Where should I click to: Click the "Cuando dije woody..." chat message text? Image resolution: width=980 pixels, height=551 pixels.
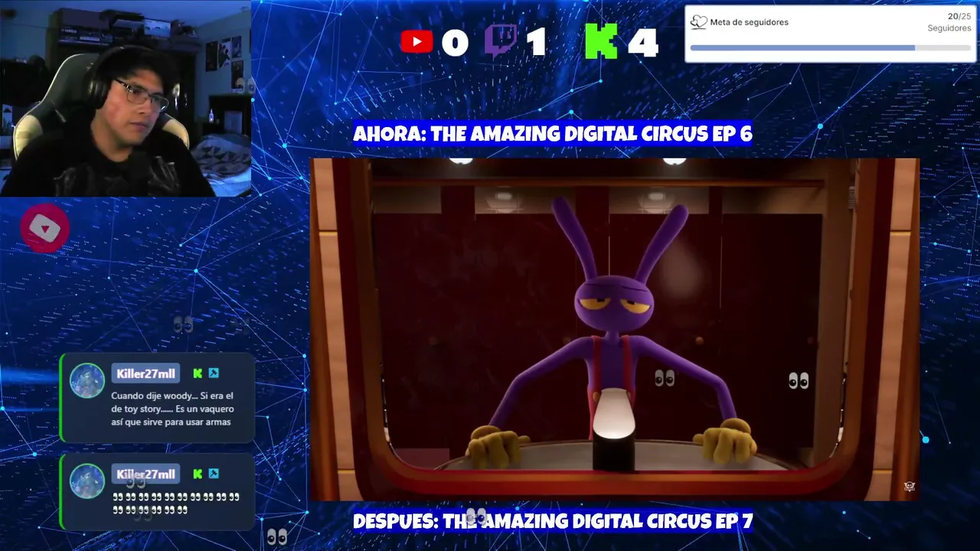click(x=171, y=409)
